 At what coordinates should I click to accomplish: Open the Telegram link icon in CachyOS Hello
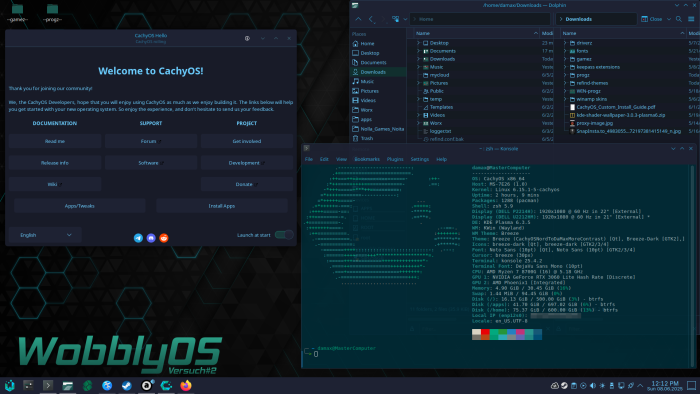tap(138, 238)
